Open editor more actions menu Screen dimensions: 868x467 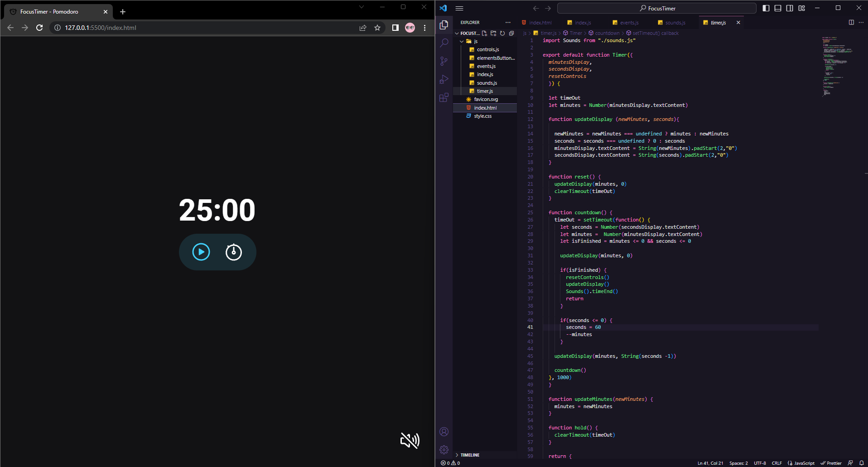[861, 22]
